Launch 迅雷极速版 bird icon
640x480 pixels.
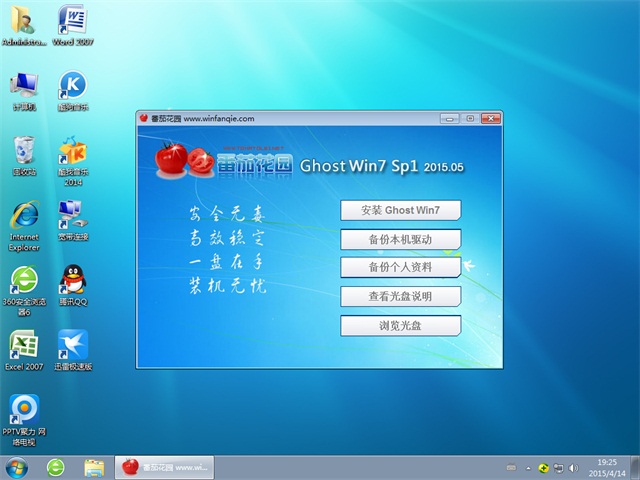[x=72, y=345]
